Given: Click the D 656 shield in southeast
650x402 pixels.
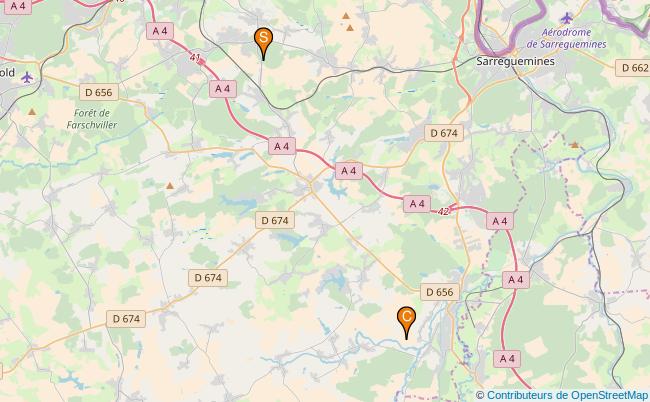Looking at the screenshot, I should pyautogui.click(x=440, y=292).
